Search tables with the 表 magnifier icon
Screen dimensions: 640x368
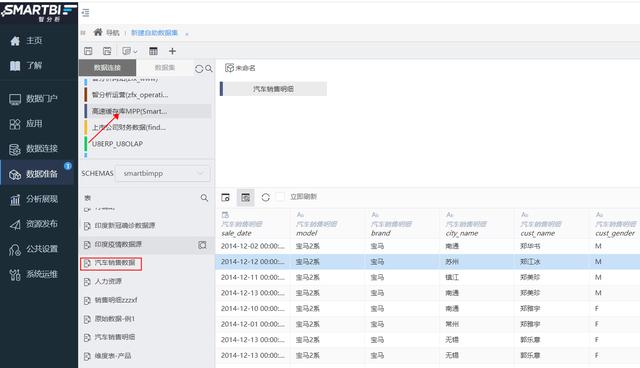click(204, 198)
